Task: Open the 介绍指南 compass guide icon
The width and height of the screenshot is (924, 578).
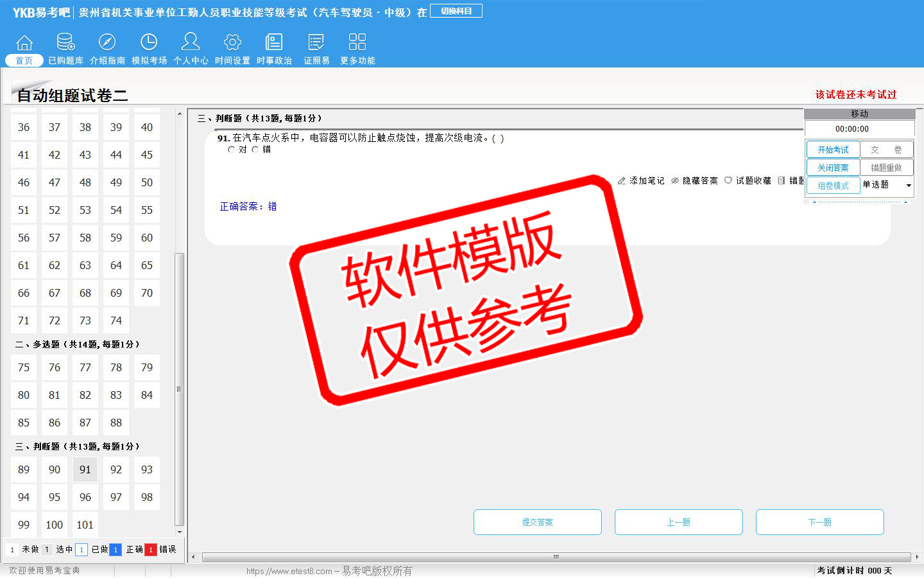Action: [107, 43]
